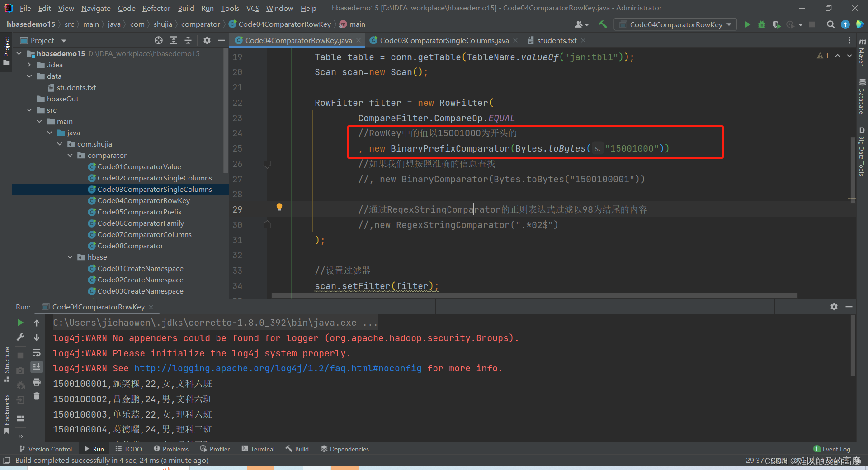868x470 pixels.
Task: Collapse the hbase package
Action: point(70,257)
